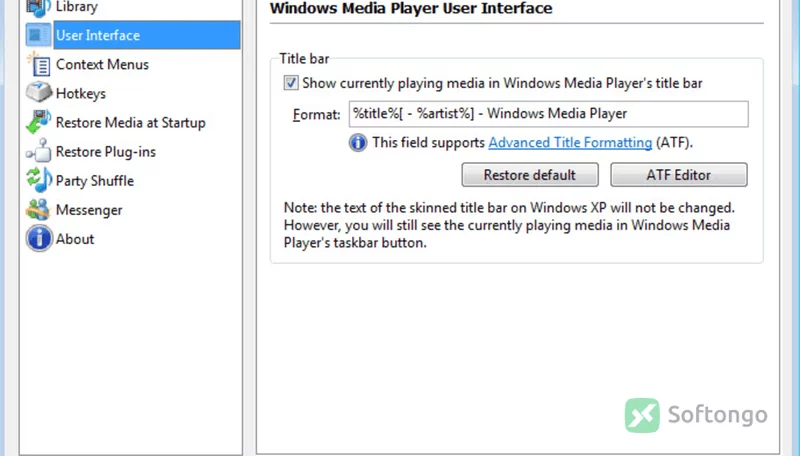Click into the Format text field
Viewport: 800px width, 456px height.
tap(548, 114)
